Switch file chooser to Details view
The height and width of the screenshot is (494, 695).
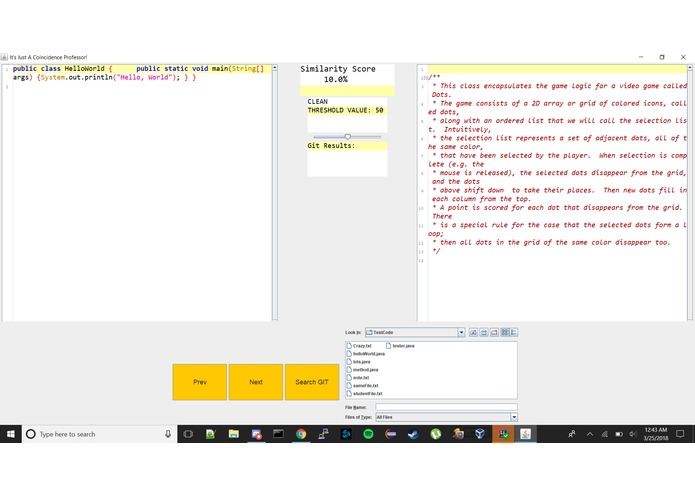pos(514,332)
